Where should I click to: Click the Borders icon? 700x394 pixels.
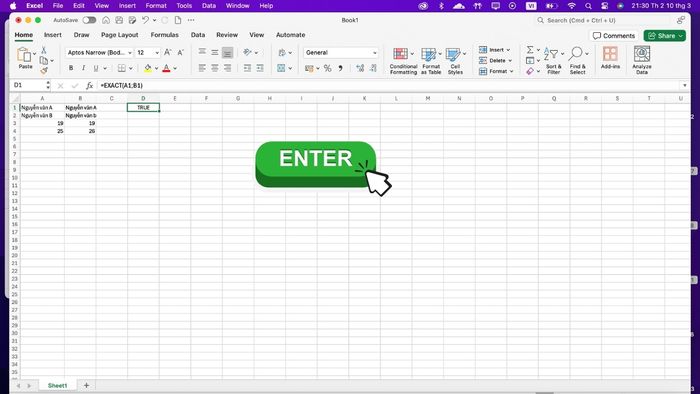(x=121, y=68)
